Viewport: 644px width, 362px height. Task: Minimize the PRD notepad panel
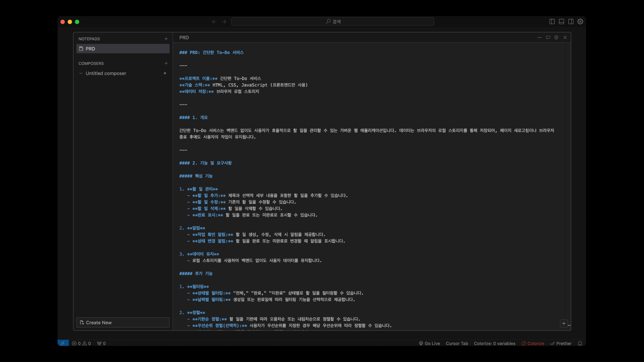coord(539,37)
